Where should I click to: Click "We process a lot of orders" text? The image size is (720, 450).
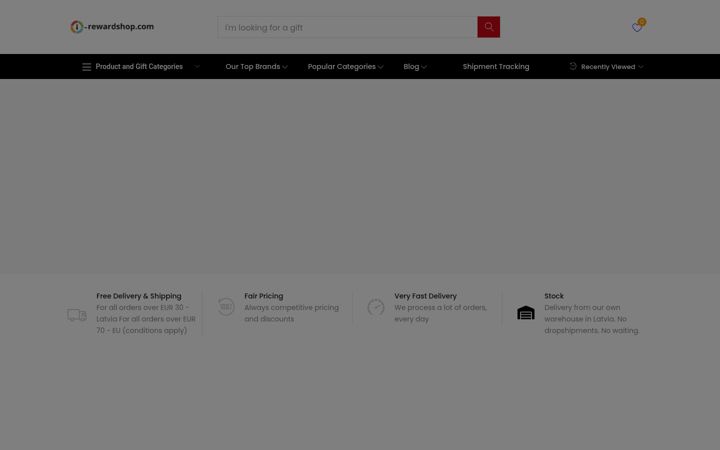[440, 313]
